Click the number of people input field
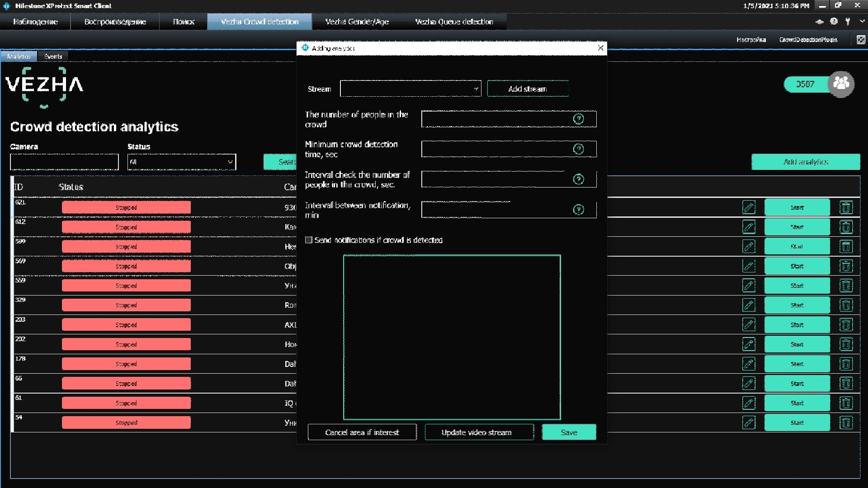 pos(509,119)
